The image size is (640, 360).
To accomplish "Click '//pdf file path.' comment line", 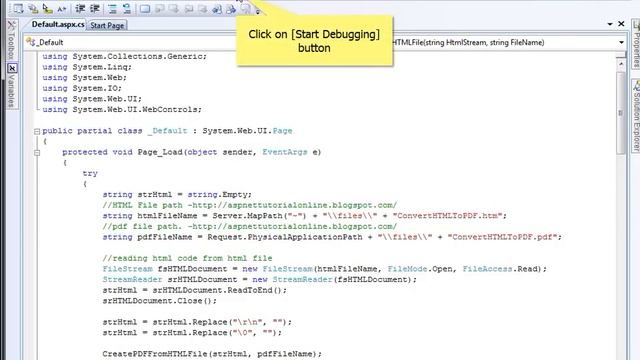I will click(x=249, y=227).
